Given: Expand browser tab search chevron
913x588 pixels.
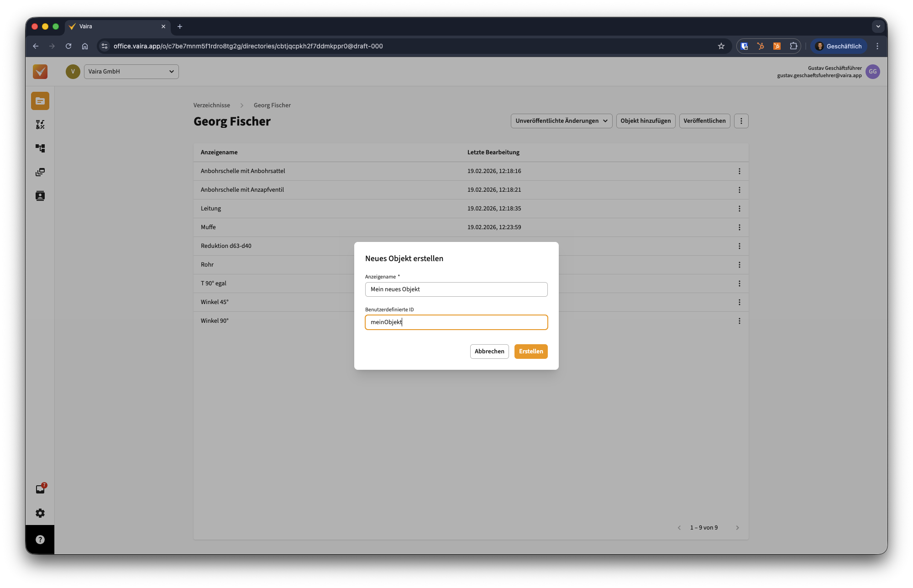Looking at the screenshot, I should tap(878, 26).
